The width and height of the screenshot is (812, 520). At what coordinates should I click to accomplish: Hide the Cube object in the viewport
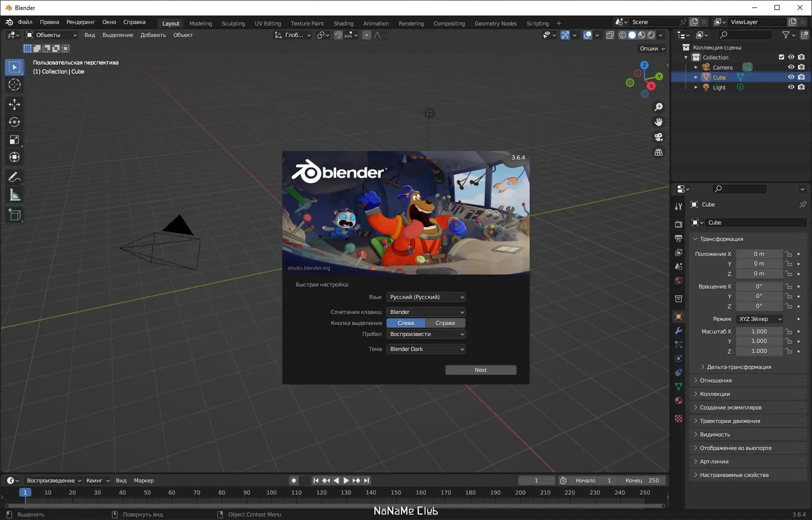(x=791, y=77)
